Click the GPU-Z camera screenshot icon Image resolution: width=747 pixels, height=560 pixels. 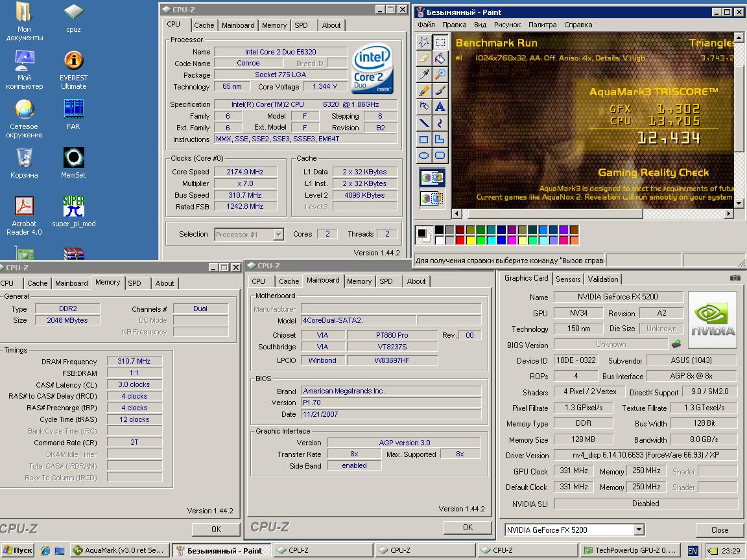[x=735, y=277]
